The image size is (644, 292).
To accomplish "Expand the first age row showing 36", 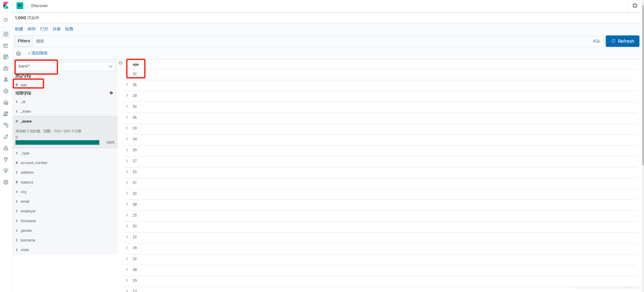I will tap(126, 85).
